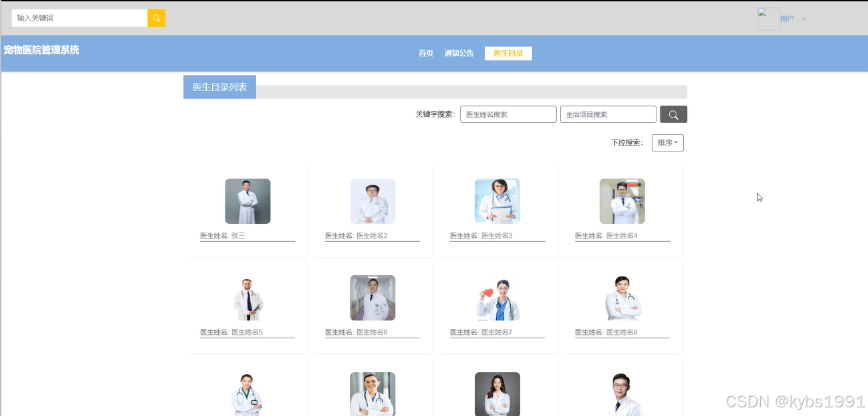Image resolution: width=868 pixels, height=416 pixels.
Task: Click the user avatar image
Action: [769, 19]
